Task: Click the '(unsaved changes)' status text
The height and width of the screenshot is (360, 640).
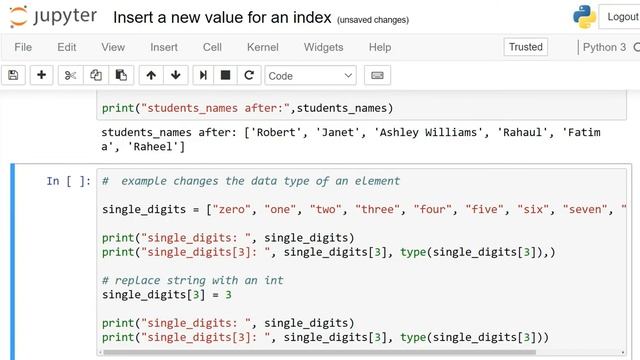Action: click(373, 20)
